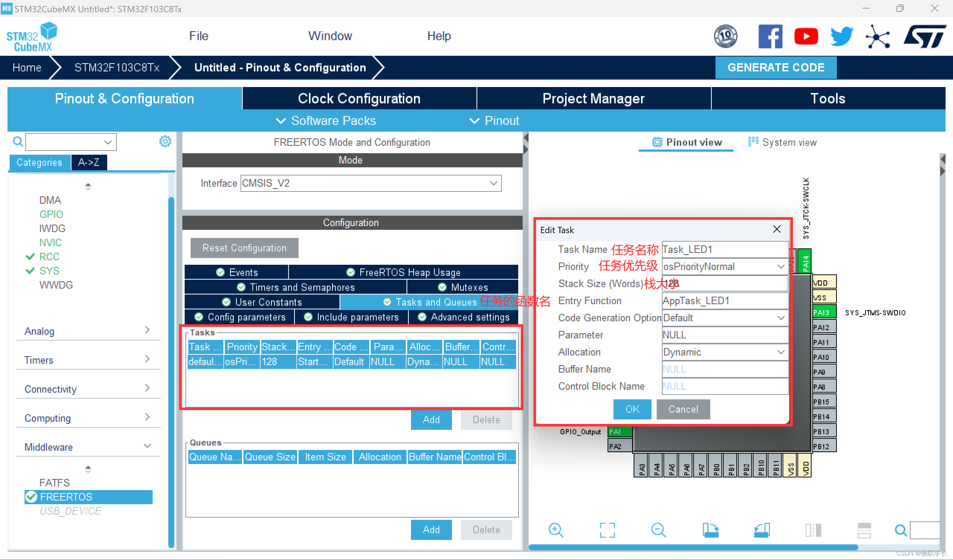Screen dimensions: 953x560
Task: Open the Priority osPriorityNormal dropdown
Action: click(x=724, y=266)
